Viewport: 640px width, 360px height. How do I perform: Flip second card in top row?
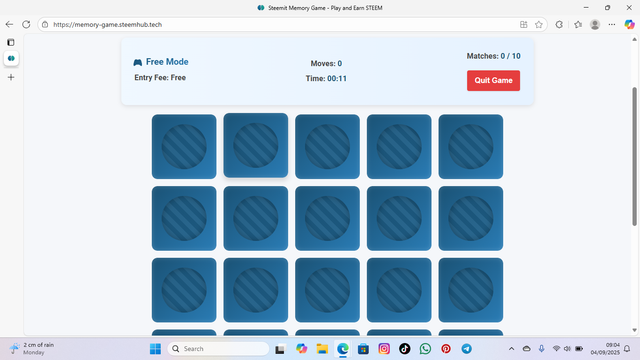256,145
